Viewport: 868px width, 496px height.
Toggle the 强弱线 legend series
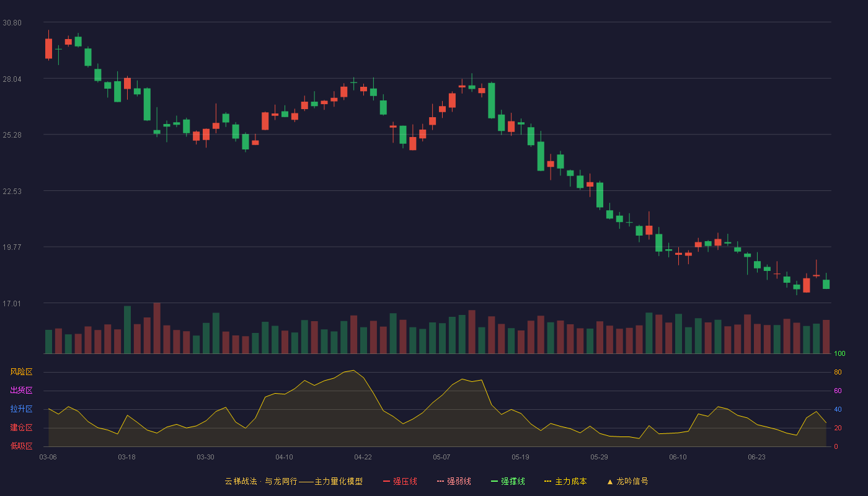click(454, 481)
